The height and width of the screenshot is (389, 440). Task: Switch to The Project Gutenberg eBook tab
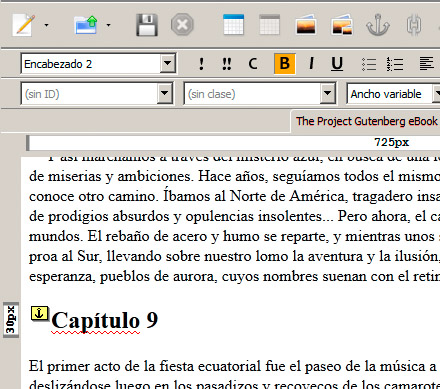click(x=366, y=121)
